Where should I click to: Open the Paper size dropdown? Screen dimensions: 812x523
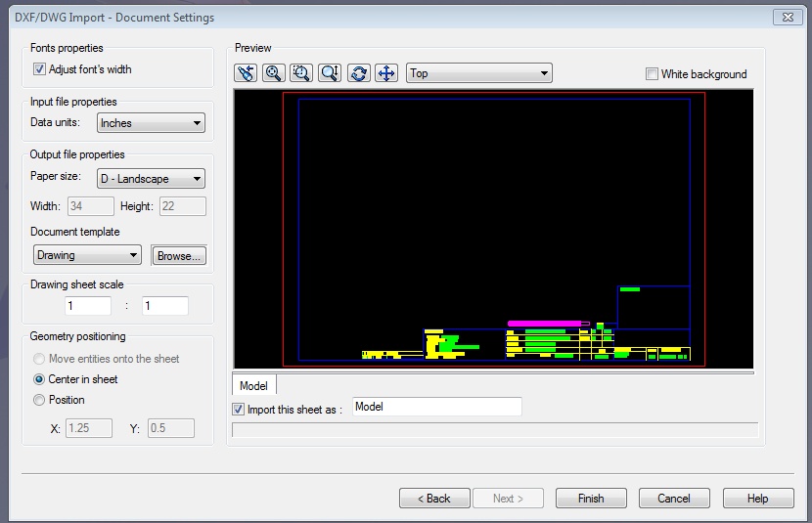tap(151, 179)
